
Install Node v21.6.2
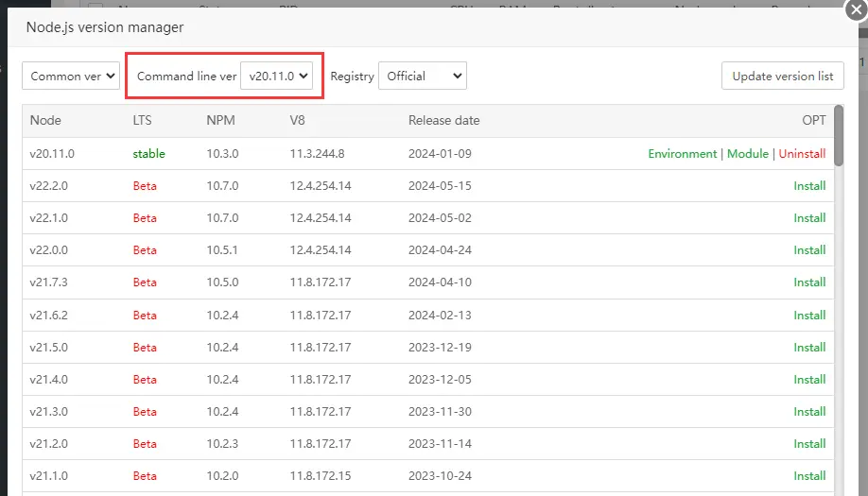(809, 315)
